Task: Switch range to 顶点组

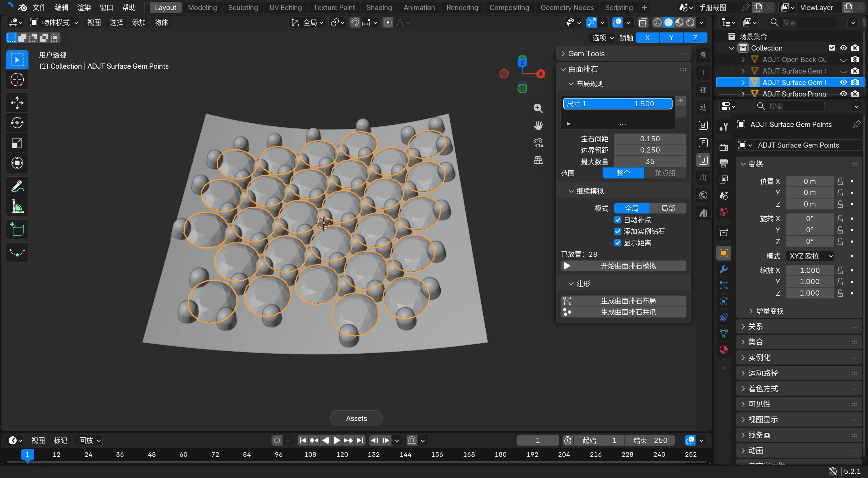Action: [665, 173]
